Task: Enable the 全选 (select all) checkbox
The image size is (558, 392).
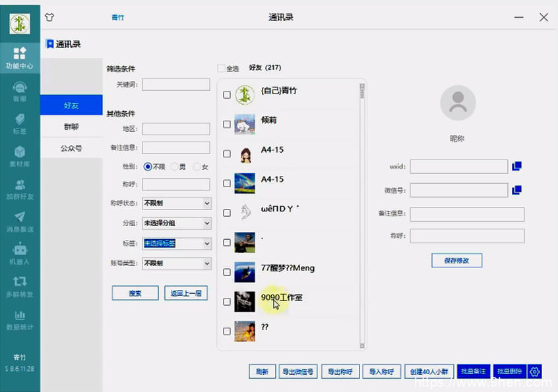Action: [222, 67]
